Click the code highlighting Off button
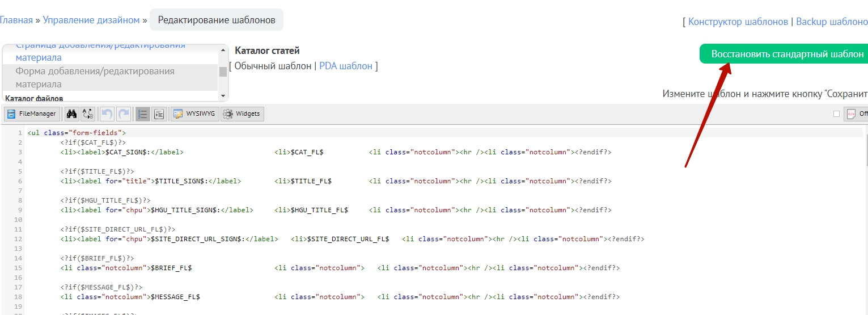This screenshot has height=315, width=868. click(x=856, y=114)
